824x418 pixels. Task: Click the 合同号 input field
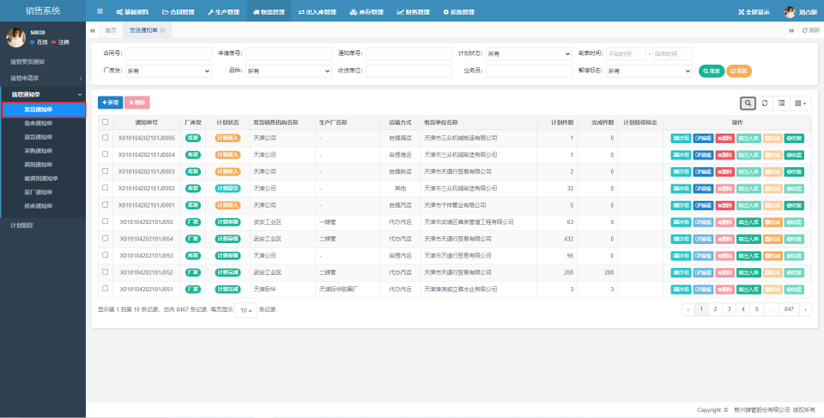click(168, 54)
